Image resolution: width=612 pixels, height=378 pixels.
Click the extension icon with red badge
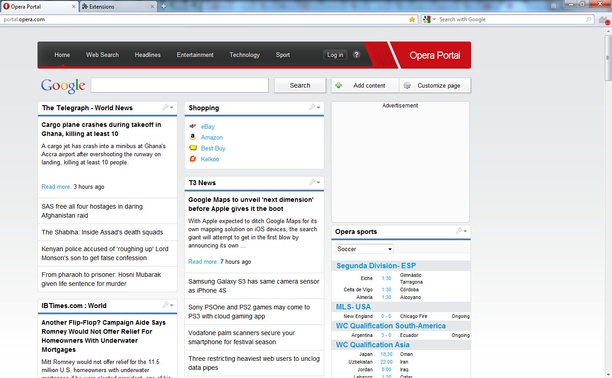(604, 20)
